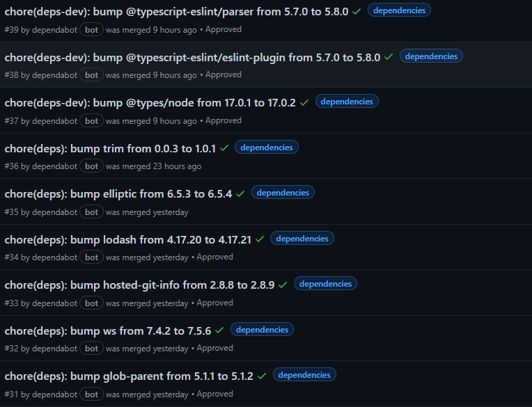Click dependabot author on PR #32
Image resolution: width=532 pixels, height=407 pixels.
54,349
